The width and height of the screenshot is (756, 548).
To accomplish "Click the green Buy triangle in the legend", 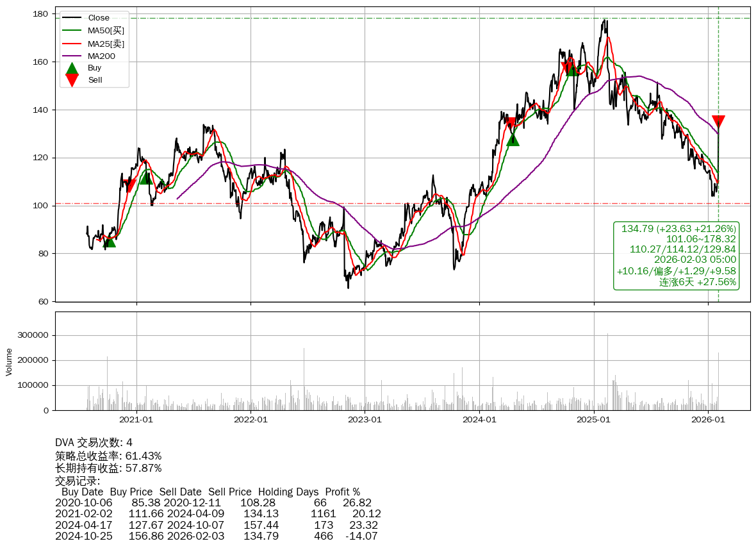I will click(72, 68).
